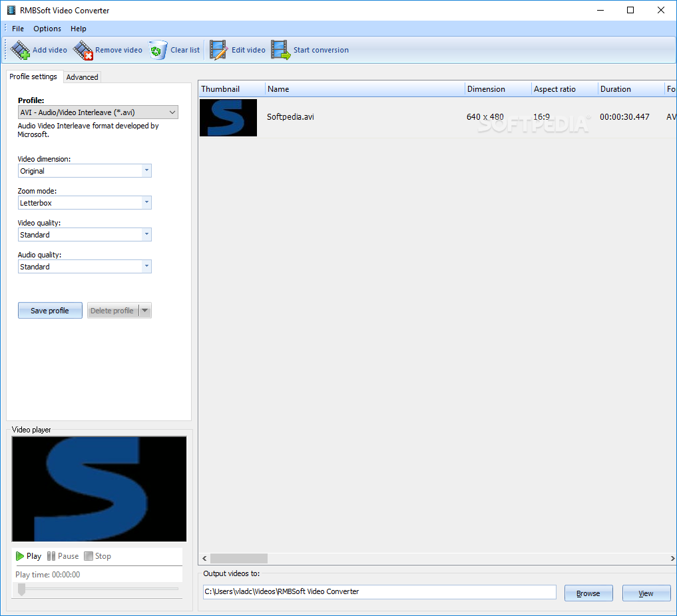Click the View output folder button
Viewport: 677px width, 616px height.
coord(646,593)
